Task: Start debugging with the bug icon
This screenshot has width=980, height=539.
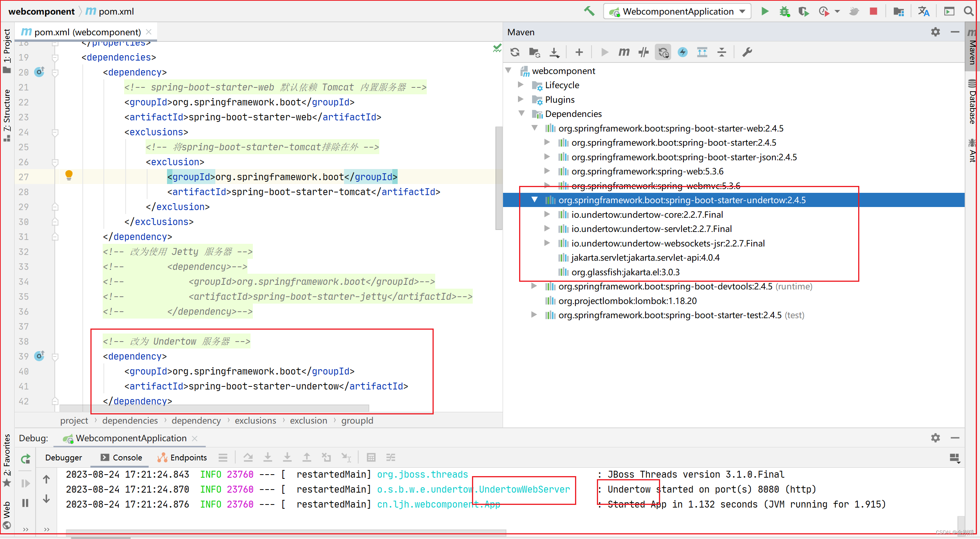Action: pyautogui.click(x=784, y=11)
